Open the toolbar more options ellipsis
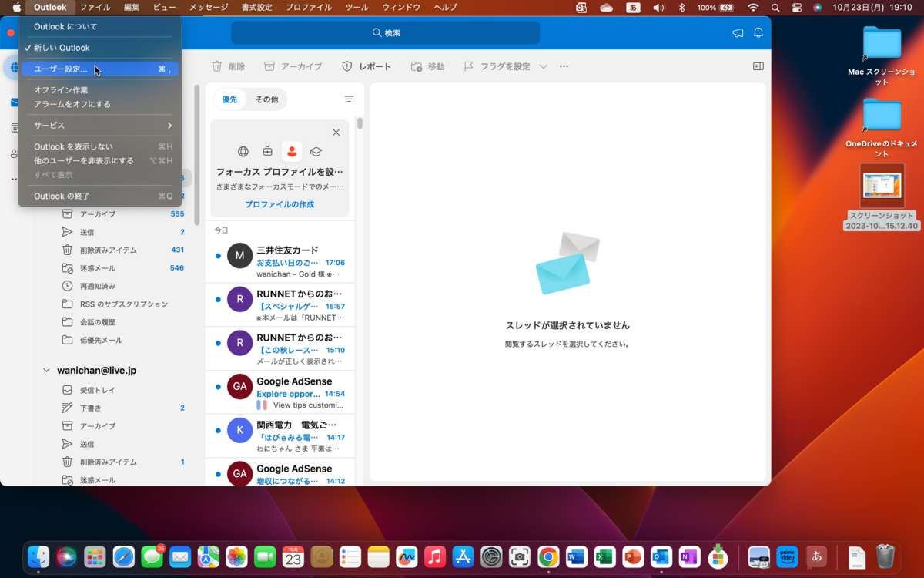 (x=564, y=66)
